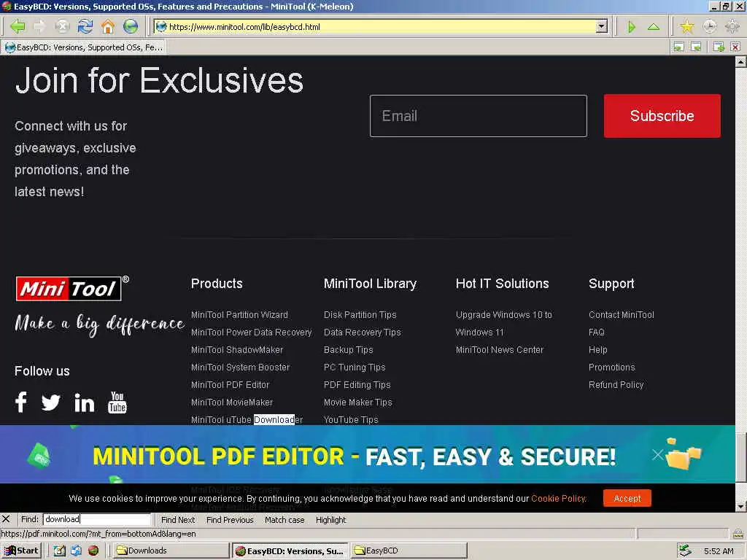Toggle Match case in Find bar
This screenshot has width=747, height=560.
point(285,519)
